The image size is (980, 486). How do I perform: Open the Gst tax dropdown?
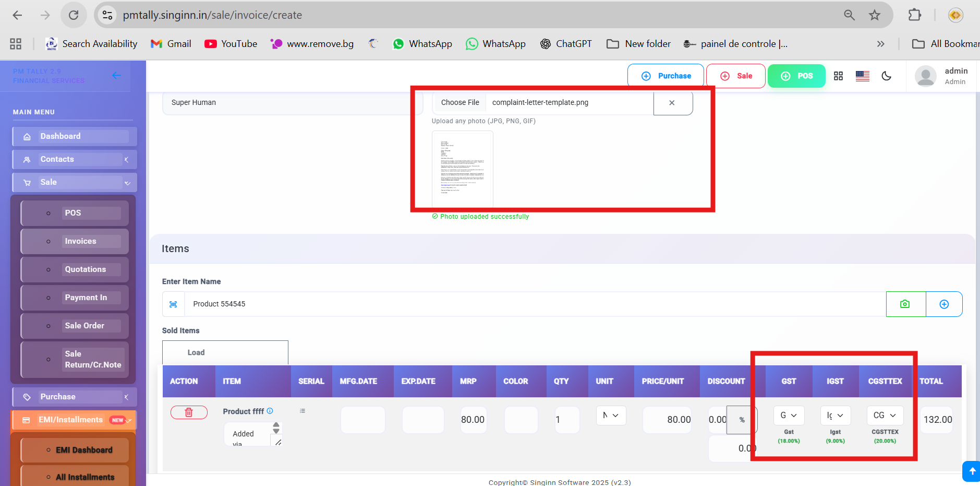(789, 416)
